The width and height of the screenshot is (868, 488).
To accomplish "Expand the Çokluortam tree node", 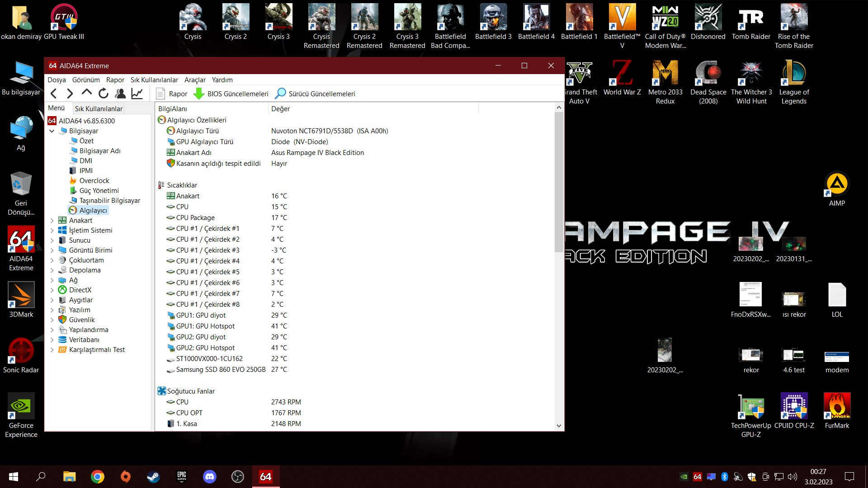I will pyautogui.click(x=52, y=260).
